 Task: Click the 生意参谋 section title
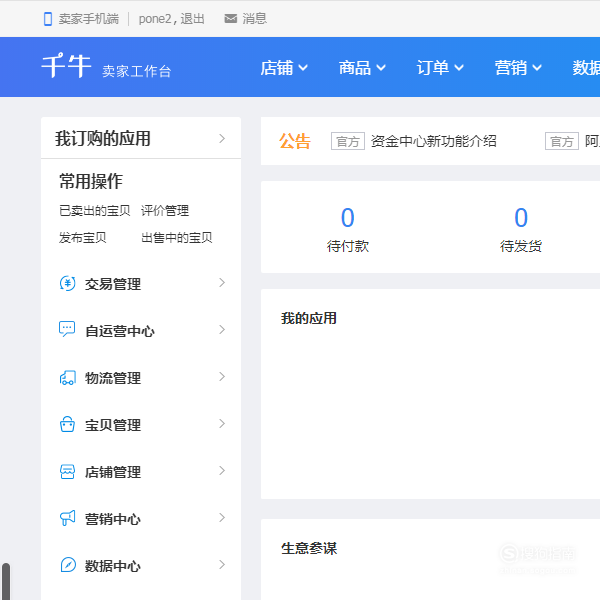pyautogui.click(x=309, y=548)
